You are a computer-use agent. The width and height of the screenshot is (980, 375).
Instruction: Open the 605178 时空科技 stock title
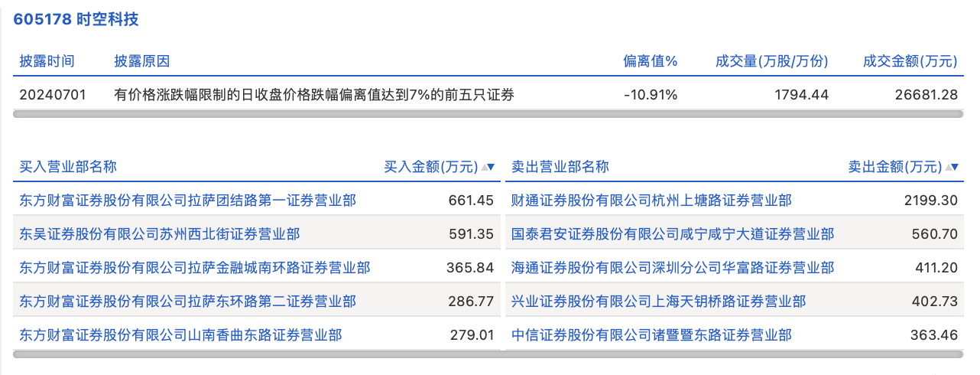[x=76, y=19]
